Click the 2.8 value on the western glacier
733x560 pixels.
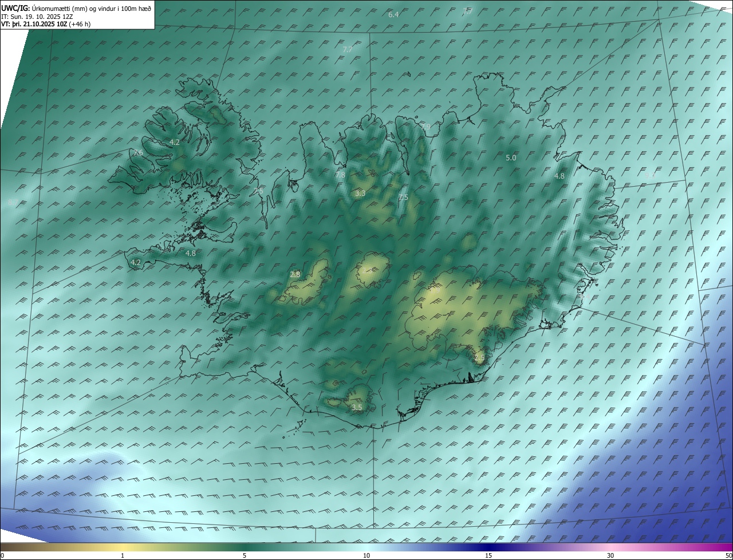click(x=295, y=274)
